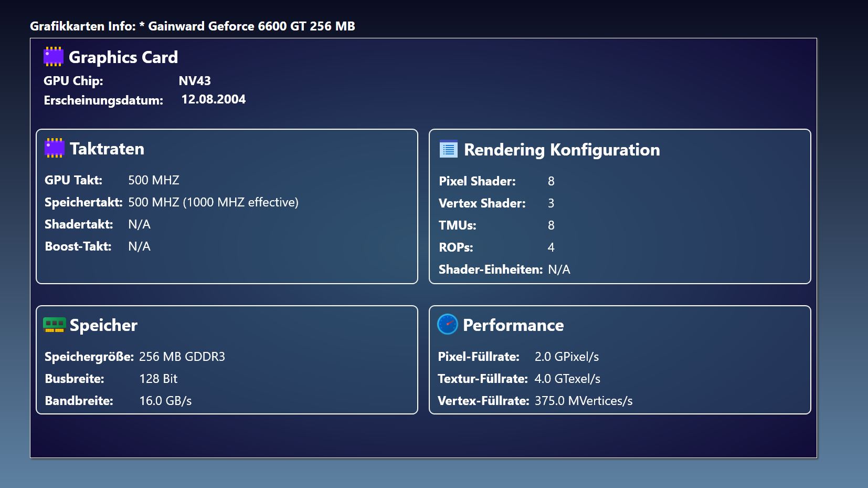
Task: Click the Boost-Takt N/A value
Action: click(x=139, y=246)
